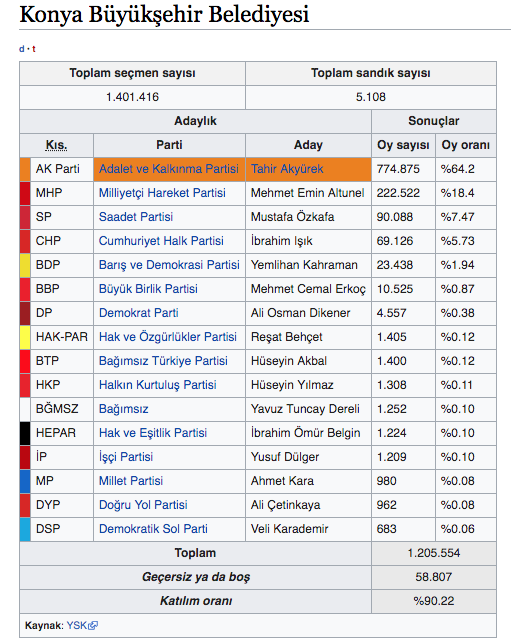Screen dimensions: 511x643
Task: Open Büyük Birlik Partisi link
Action: [x=148, y=289]
